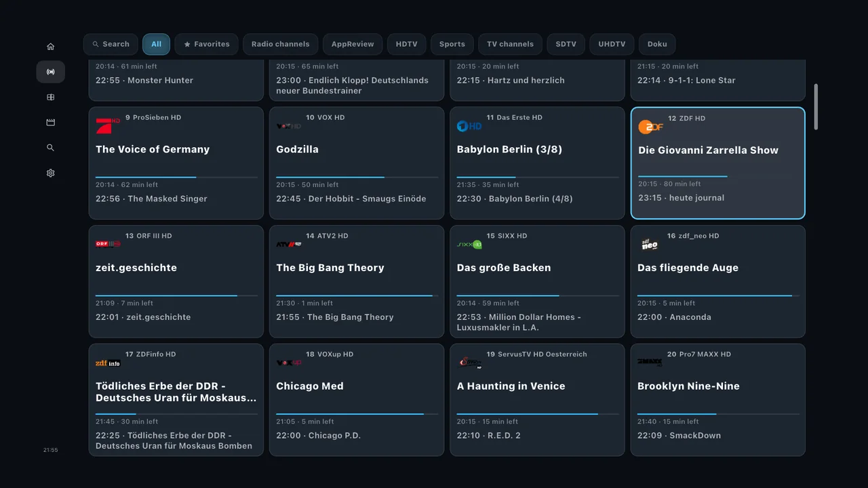Select Das fliegende Auge title

688,268
